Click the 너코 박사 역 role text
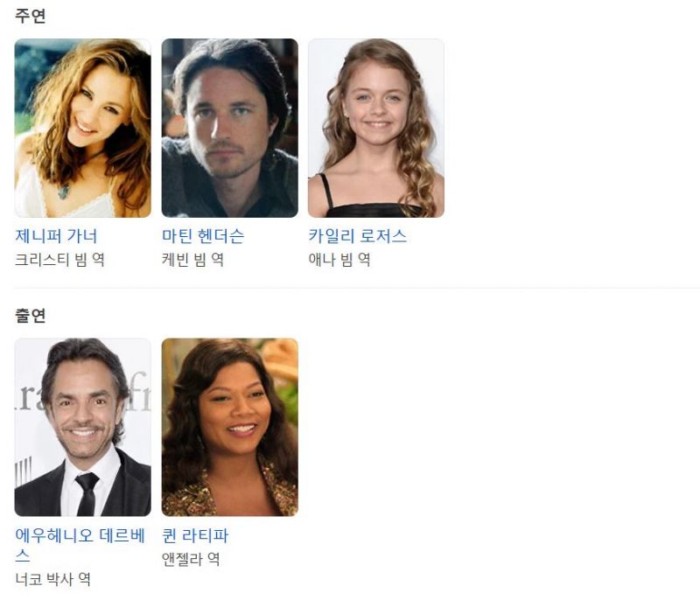Image resolution: width=700 pixels, height=600 pixels. pyautogui.click(x=52, y=580)
